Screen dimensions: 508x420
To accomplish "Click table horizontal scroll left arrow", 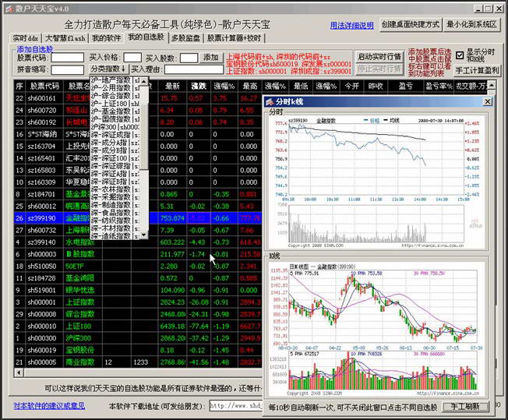I will (x=19, y=372).
